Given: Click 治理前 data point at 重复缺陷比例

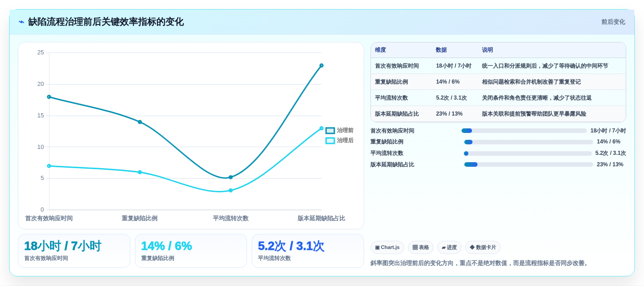Looking at the screenshot, I should tap(140, 122).
